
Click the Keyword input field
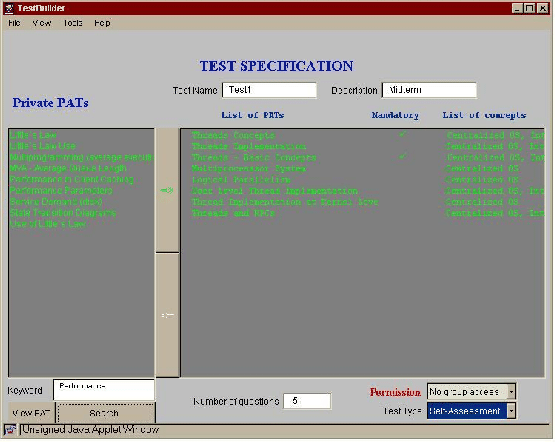pyautogui.click(x=104, y=390)
